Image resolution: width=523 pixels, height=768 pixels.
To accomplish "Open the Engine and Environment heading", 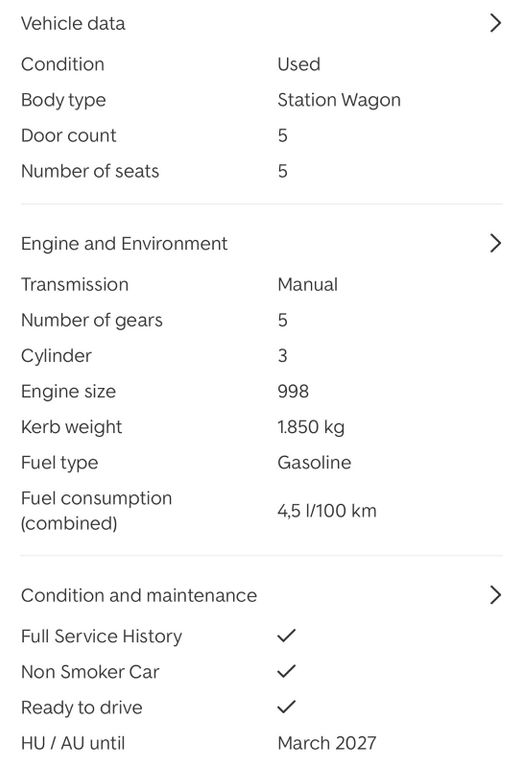I will click(124, 244).
